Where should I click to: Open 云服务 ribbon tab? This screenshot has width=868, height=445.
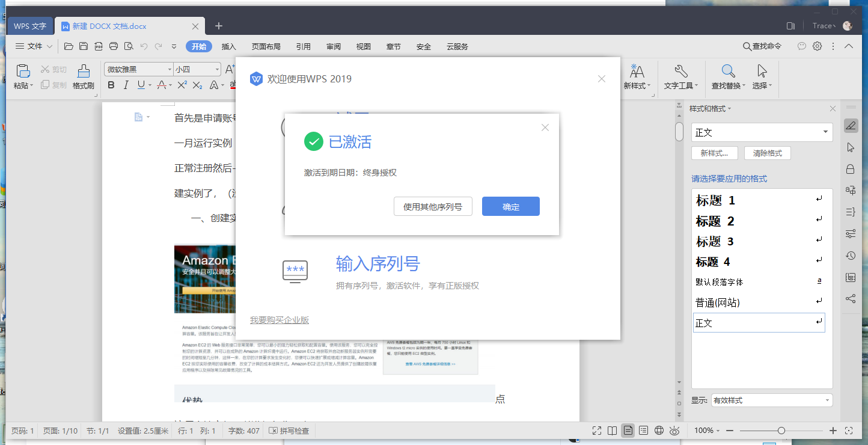457,46
